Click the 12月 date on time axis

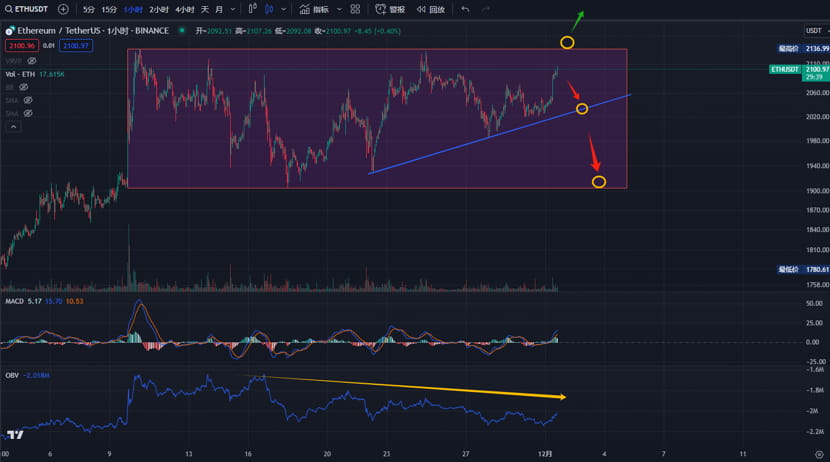[545, 454]
